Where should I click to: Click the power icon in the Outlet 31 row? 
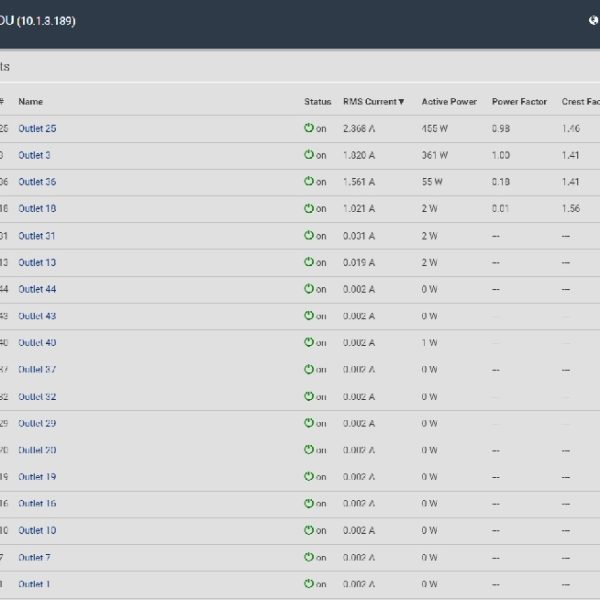tap(309, 235)
